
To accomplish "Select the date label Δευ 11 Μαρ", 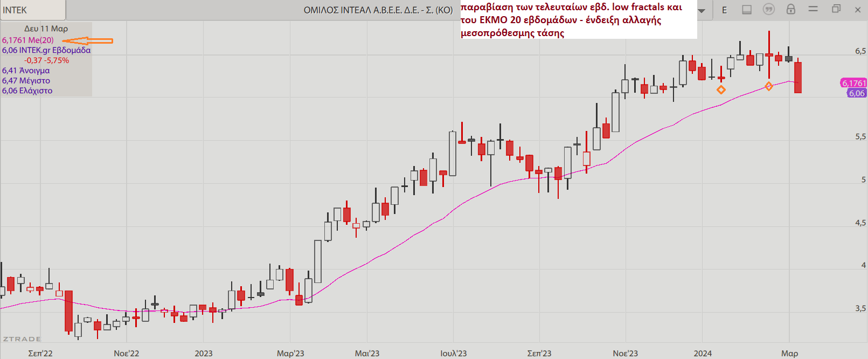I will coord(46,29).
